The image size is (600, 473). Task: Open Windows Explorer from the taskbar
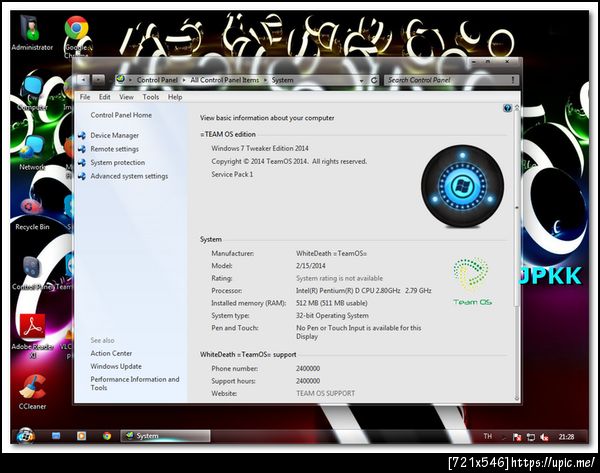click(56, 435)
